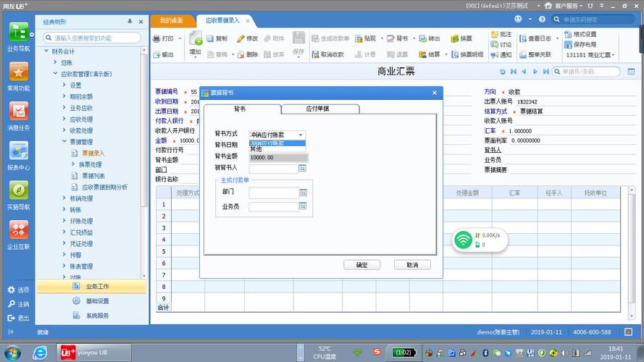Screen dimensions: 644x362
Task: Open the 企业互联 sidebar icon
Action: pyautogui.click(x=19, y=230)
